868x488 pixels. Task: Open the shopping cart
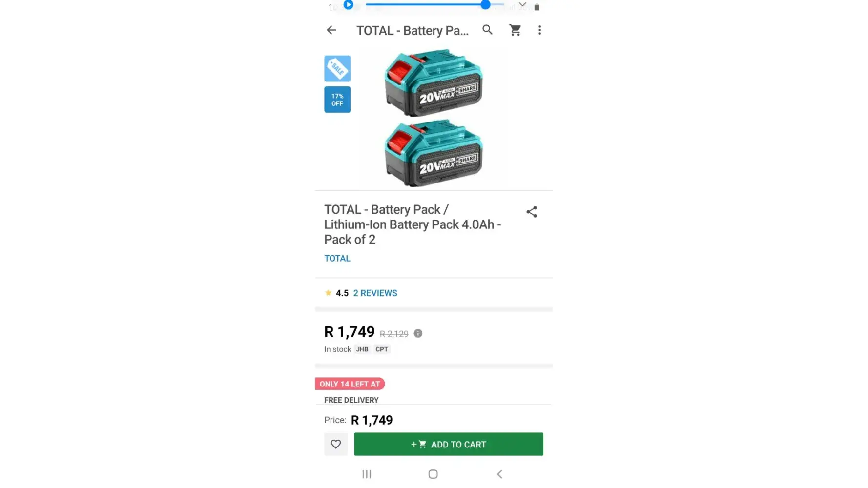tap(515, 30)
